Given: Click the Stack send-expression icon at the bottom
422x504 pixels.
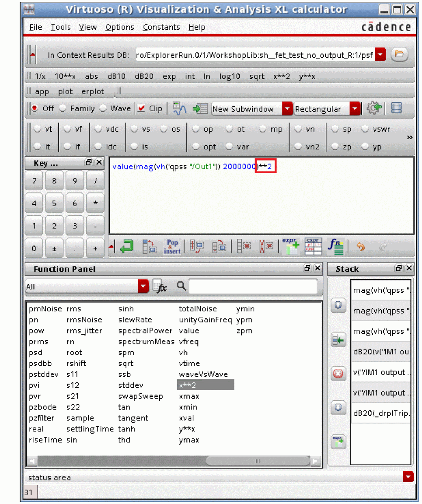Looking at the screenshot, I should tap(338, 442).
